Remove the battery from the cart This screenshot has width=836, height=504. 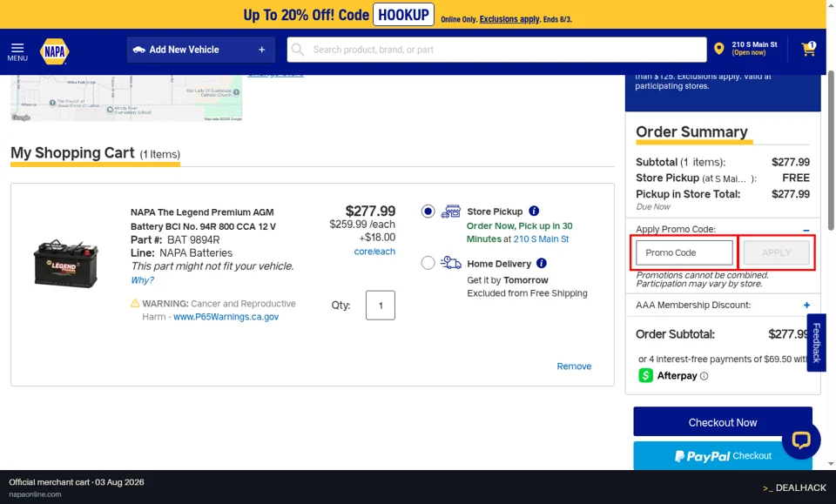(x=574, y=366)
